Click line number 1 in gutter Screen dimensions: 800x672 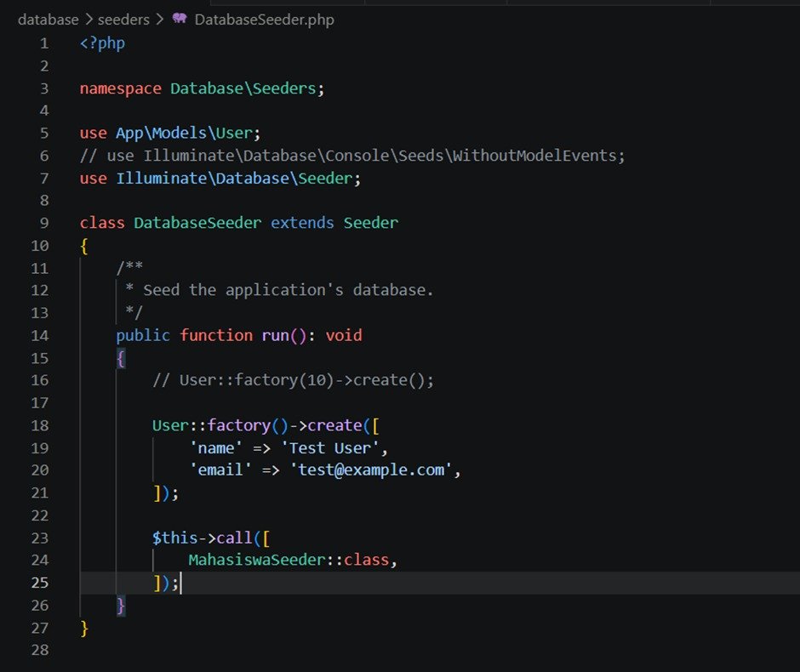[x=44, y=43]
